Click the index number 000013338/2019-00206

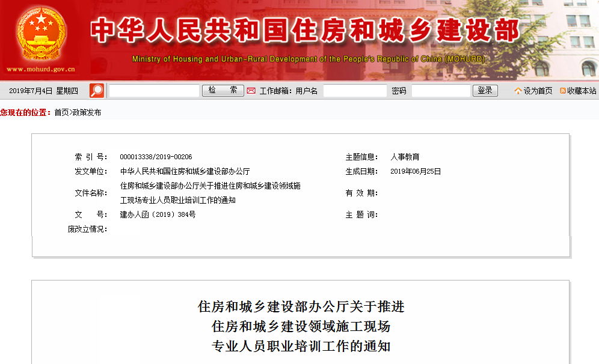(156, 157)
